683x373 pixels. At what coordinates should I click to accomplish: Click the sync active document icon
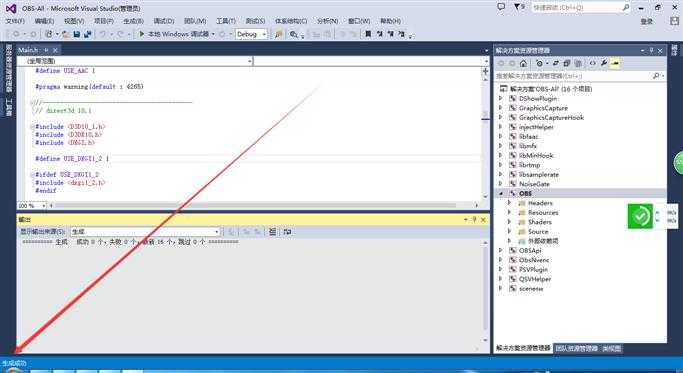point(556,63)
